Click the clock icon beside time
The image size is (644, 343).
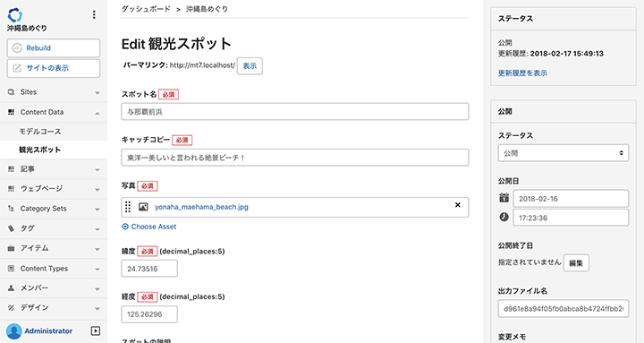(x=504, y=217)
